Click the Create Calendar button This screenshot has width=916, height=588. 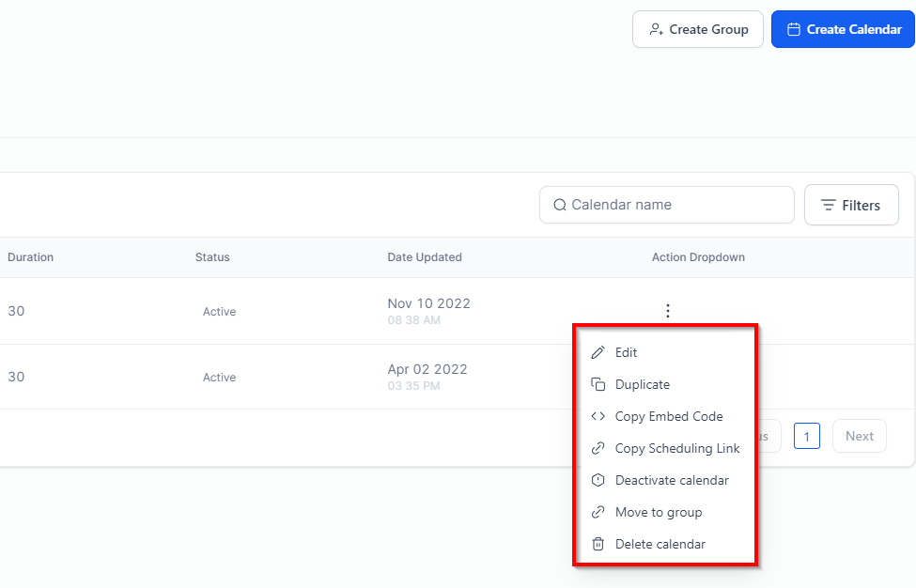(843, 29)
